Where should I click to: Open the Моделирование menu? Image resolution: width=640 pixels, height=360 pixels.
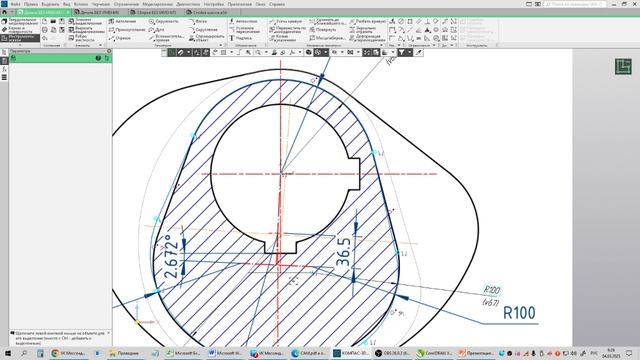click(x=158, y=4)
